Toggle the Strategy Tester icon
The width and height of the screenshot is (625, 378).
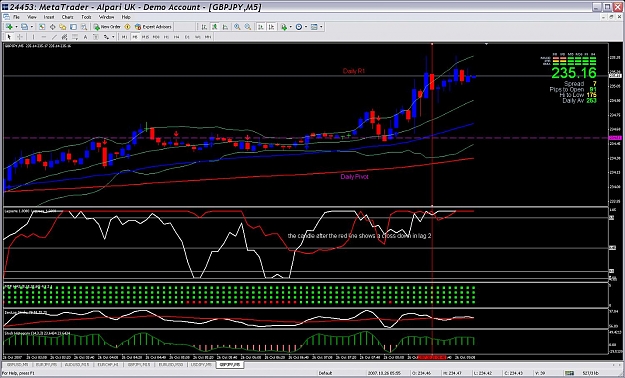84,27
